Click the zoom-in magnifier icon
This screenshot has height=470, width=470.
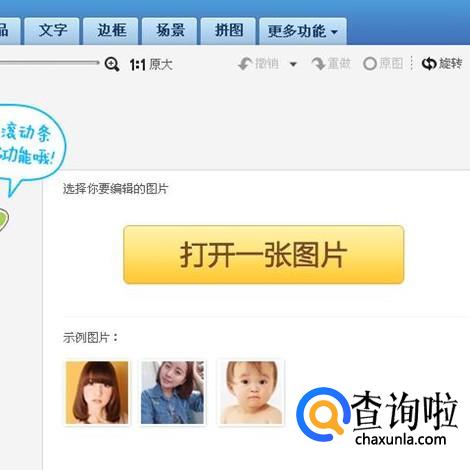click(x=112, y=64)
